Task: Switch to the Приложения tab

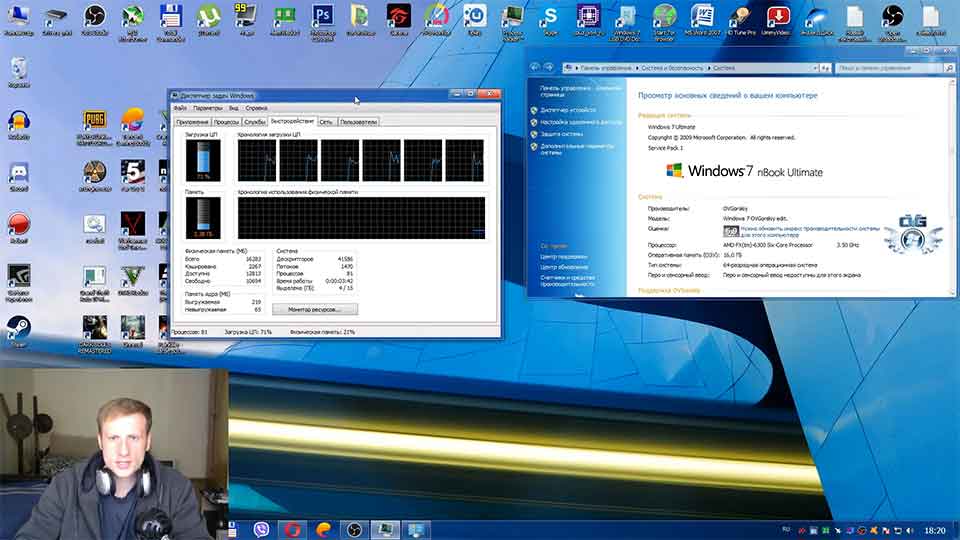Action: pyautogui.click(x=192, y=122)
